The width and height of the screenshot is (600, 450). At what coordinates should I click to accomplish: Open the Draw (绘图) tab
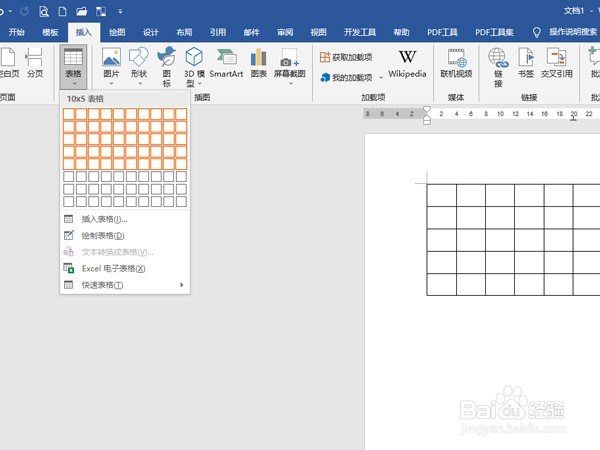tap(117, 32)
